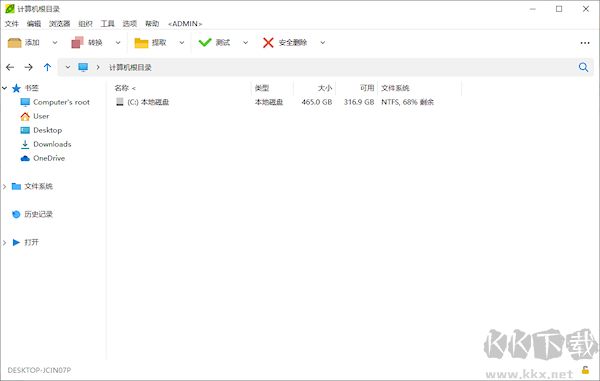Go up one level with the up arrow
This screenshot has width=600, height=381.
coord(47,67)
